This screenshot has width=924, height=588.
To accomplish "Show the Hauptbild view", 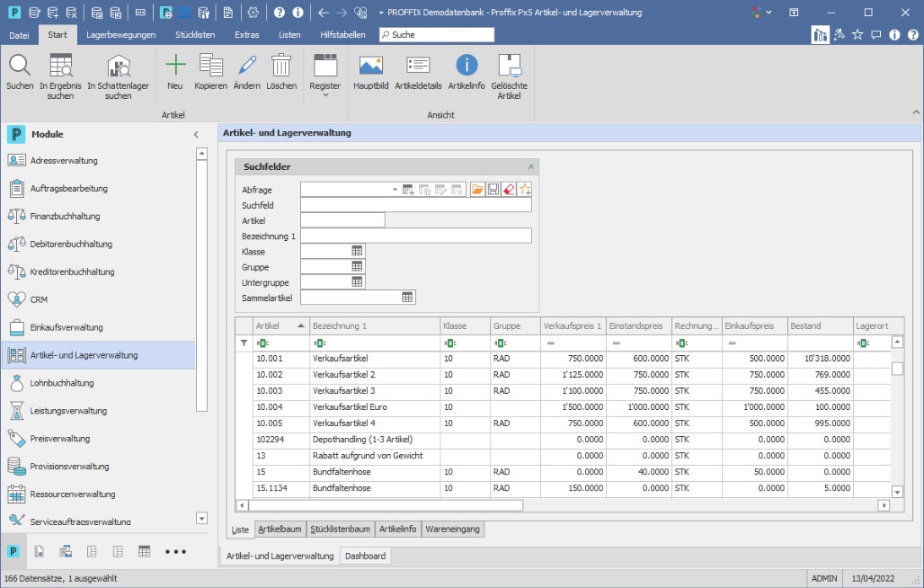I will [370, 72].
